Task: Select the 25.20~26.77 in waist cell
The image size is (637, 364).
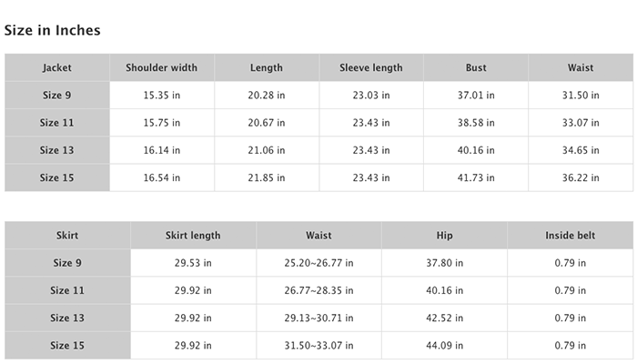Action: pyautogui.click(x=318, y=263)
